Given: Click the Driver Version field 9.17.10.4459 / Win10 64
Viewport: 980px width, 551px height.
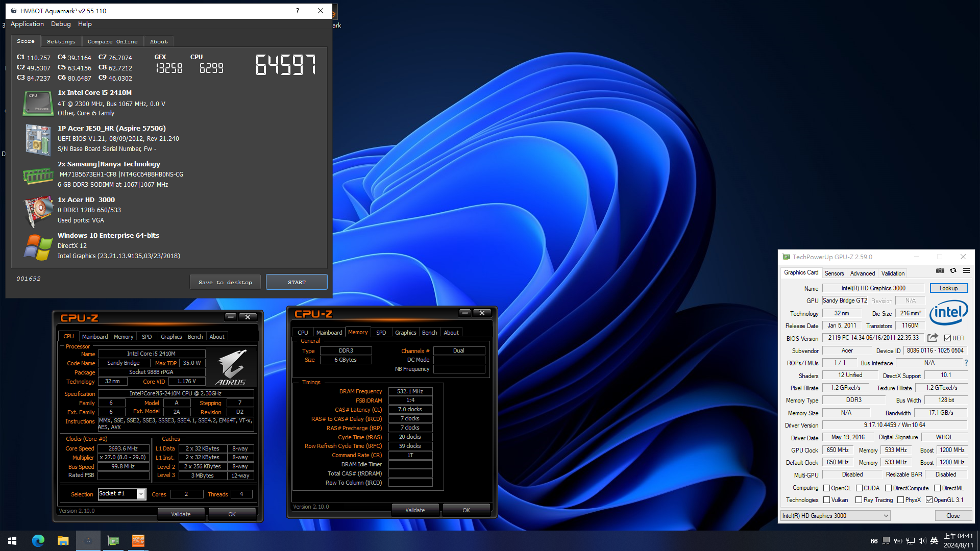Looking at the screenshot, I should pos(894,425).
